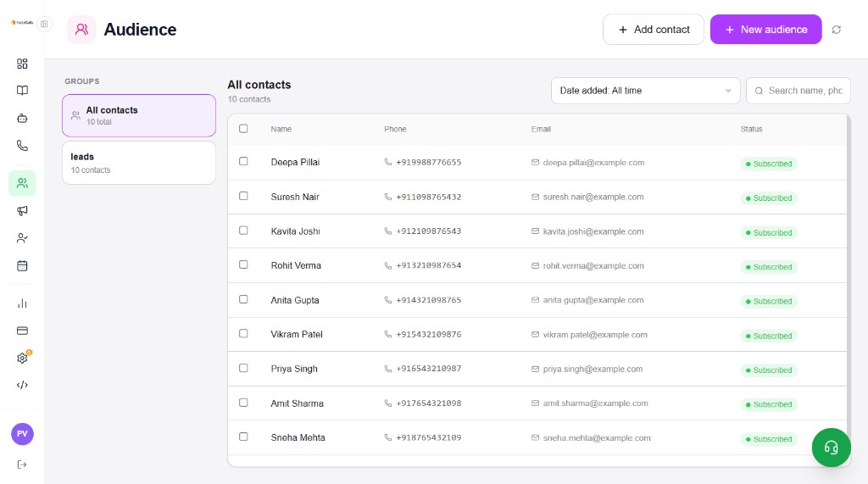Click the logout icon at sidebar bottom

click(x=22, y=465)
